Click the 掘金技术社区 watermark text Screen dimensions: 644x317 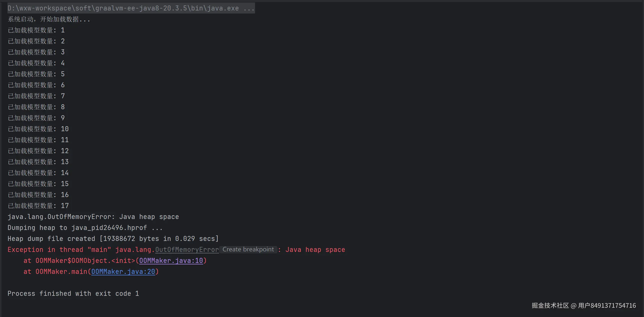550,306
